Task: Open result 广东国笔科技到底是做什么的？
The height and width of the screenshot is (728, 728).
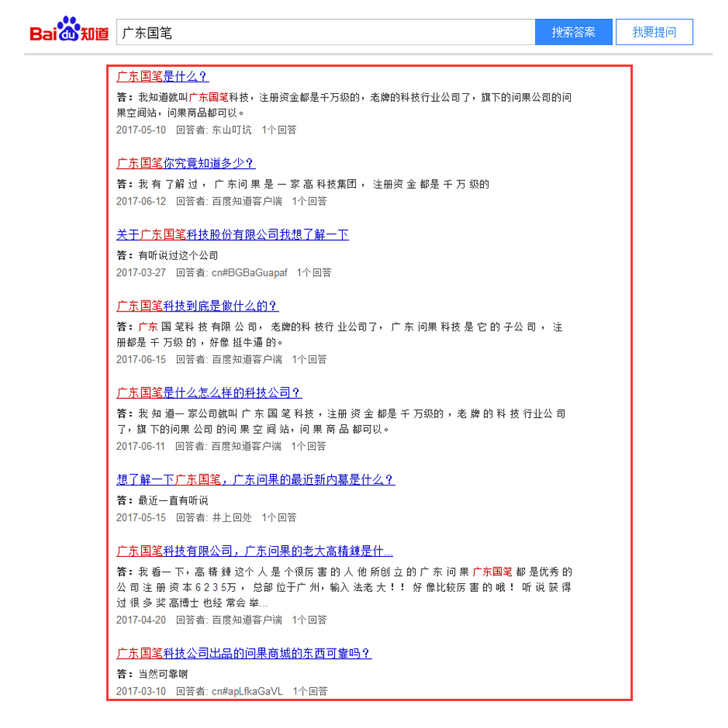Action: [x=197, y=306]
